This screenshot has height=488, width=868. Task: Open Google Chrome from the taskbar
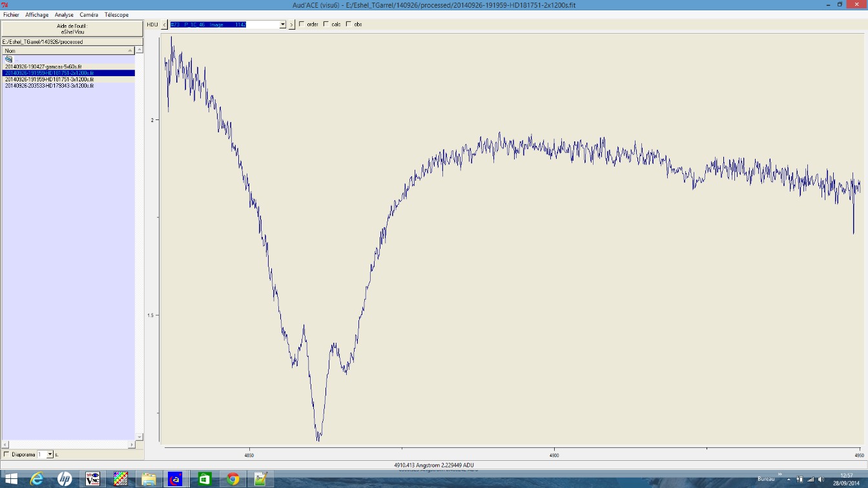click(x=232, y=479)
